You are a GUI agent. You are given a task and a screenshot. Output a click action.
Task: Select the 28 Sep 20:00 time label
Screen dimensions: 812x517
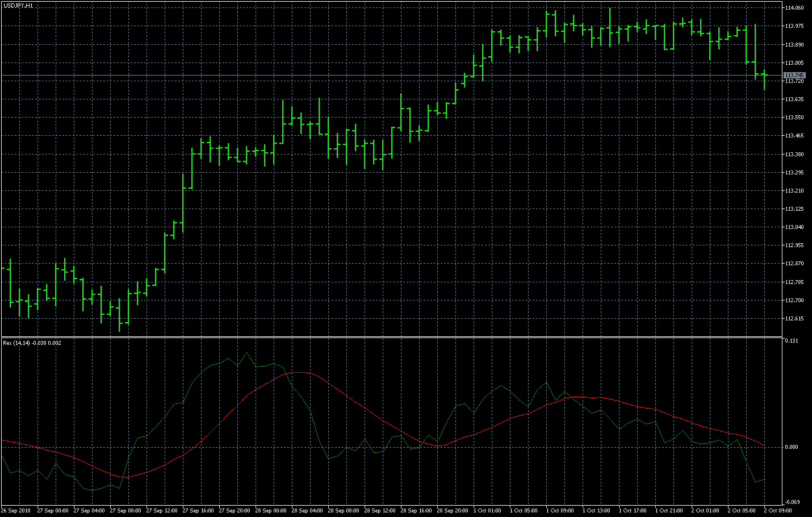(453, 510)
